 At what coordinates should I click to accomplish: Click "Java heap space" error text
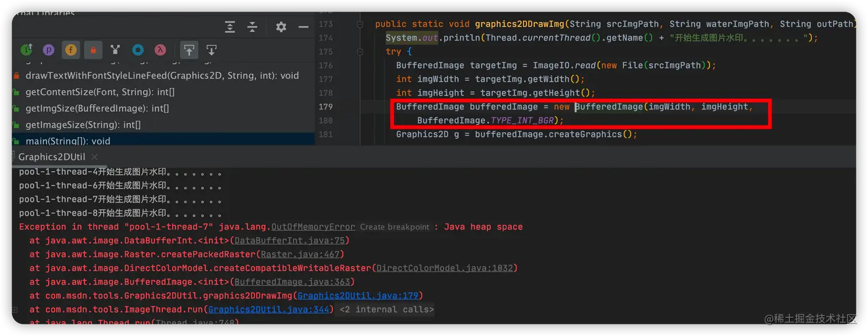[x=483, y=227]
